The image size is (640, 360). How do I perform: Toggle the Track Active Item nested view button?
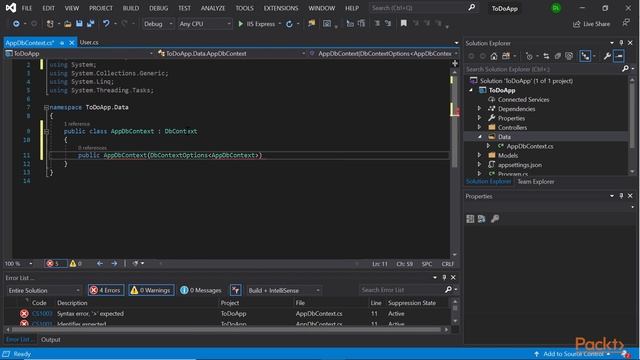click(x=585, y=56)
